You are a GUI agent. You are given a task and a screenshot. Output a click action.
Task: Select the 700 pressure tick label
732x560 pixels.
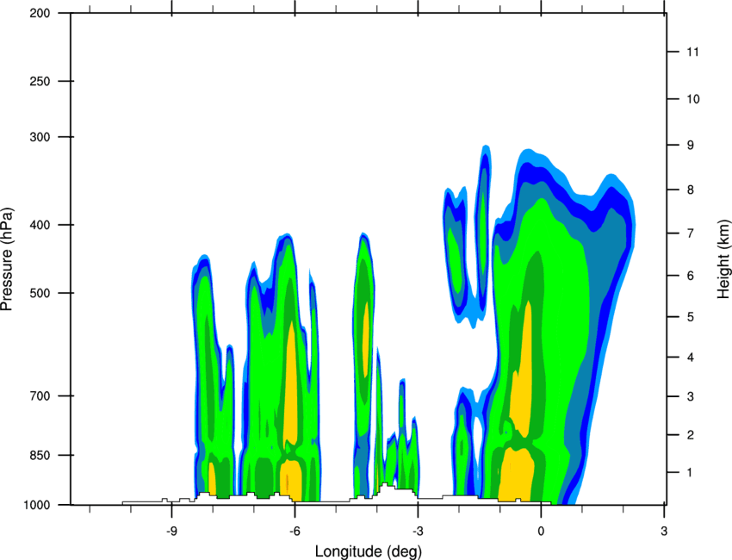(x=40, y=395)
